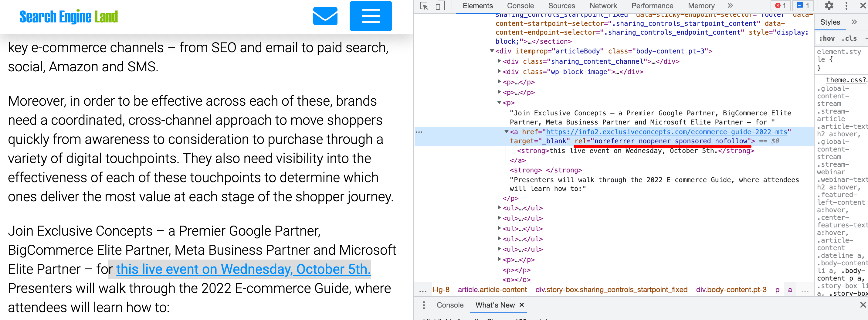This screenshot has height=320, width=868.
Task: Open the Memory tab
Action: pos(701,6)
